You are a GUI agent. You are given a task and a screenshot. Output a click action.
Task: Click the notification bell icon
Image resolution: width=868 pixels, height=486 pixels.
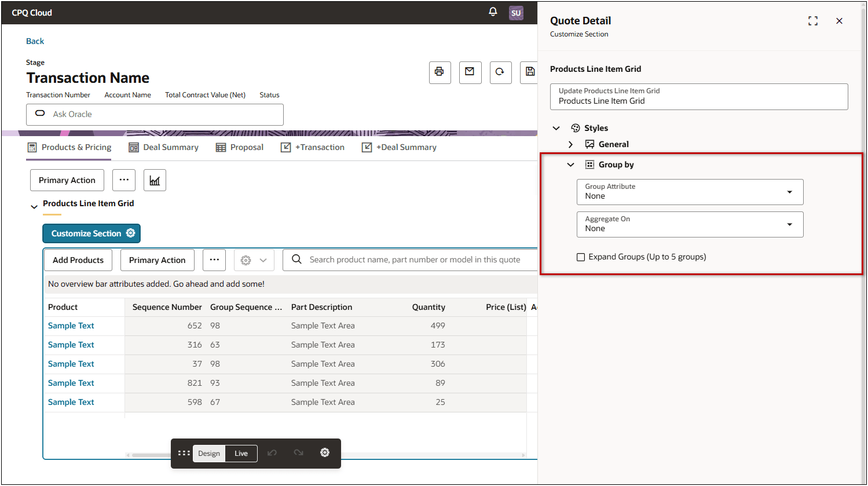[x=493, y=12]
